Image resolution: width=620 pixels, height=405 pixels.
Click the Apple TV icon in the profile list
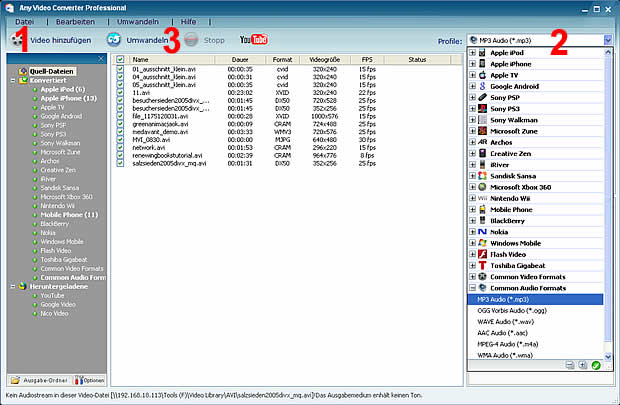482,75
